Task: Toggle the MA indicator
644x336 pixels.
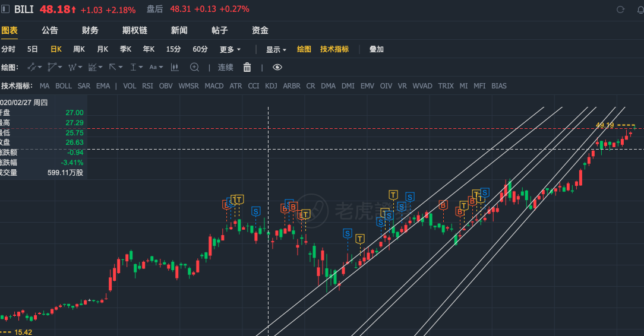Action: click(45, 86)
